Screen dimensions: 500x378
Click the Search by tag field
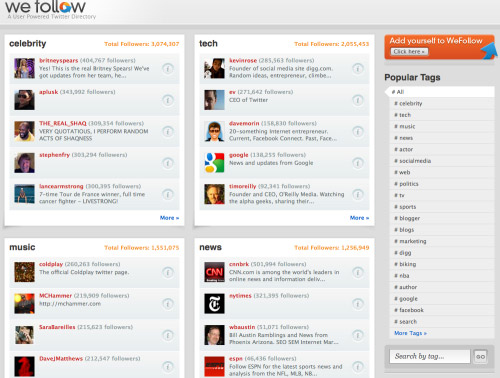coord(430,356)
